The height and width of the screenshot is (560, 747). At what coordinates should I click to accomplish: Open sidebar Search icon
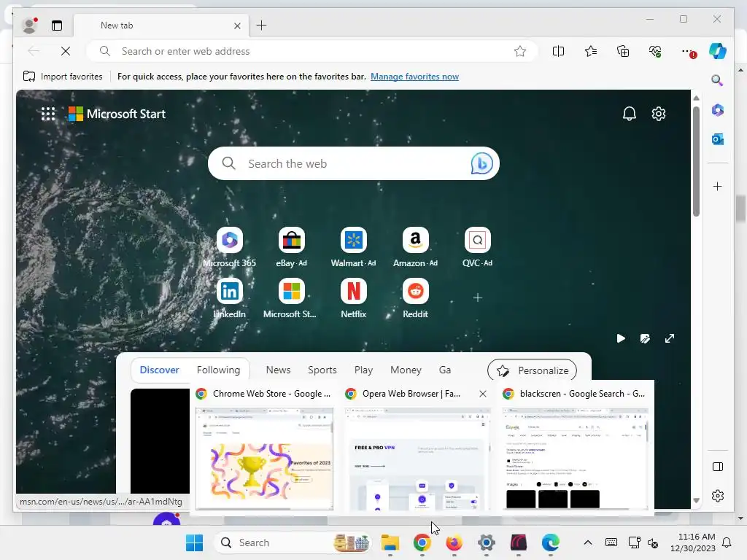718,80
